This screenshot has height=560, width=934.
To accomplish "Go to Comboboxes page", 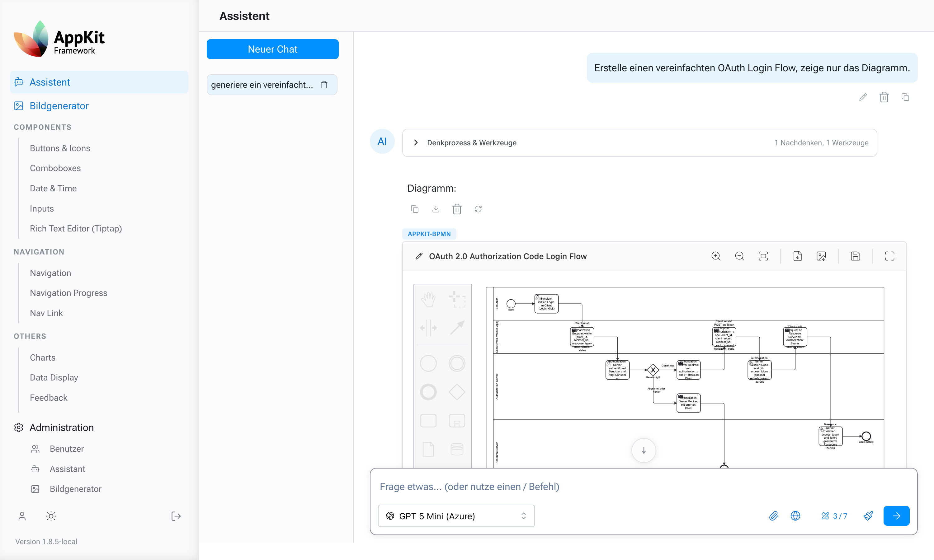I will click(55, 168).
